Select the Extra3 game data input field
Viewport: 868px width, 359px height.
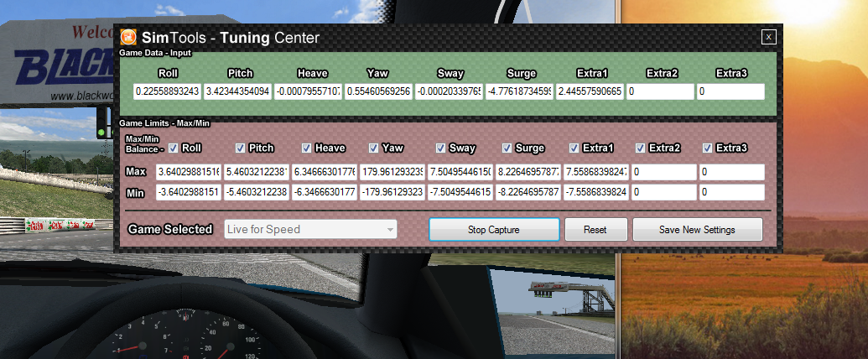730,92
